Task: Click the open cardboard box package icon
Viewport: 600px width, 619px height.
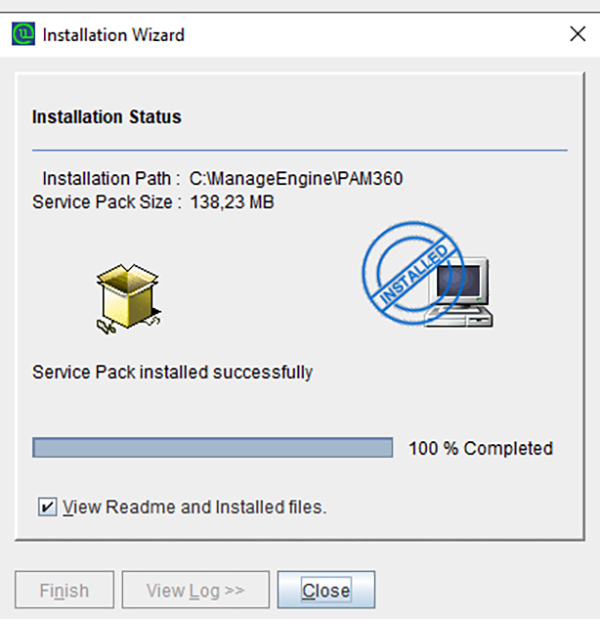Action: (x=129, y=299)
